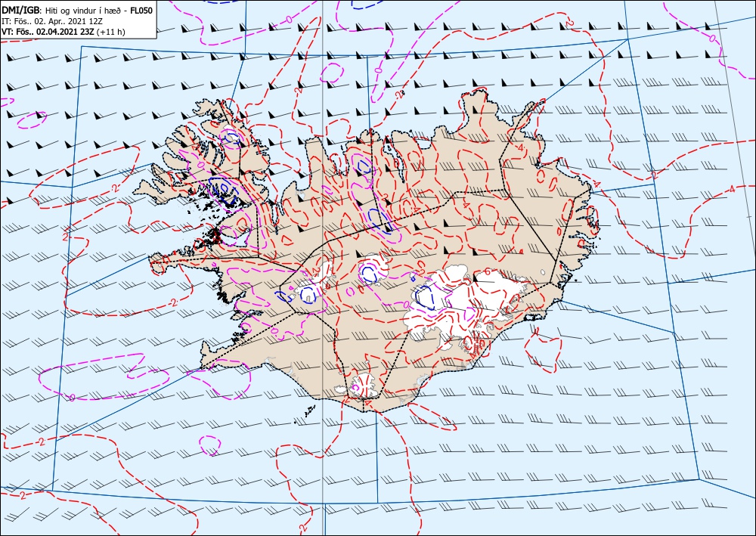This screenshot has height=536, width=756.
Task: Click the 'Hiti og vindur í hæð' title text
Action: 84,11
